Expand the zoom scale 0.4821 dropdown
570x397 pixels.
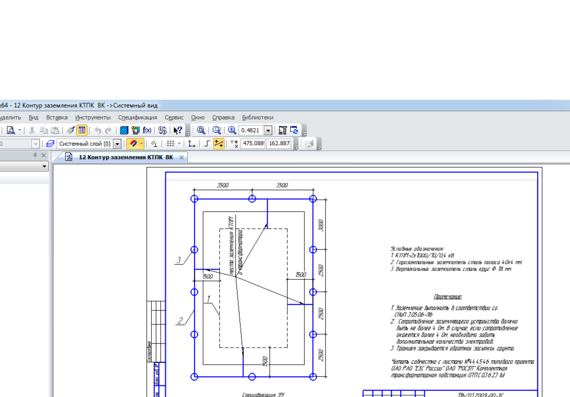[268, 130]
